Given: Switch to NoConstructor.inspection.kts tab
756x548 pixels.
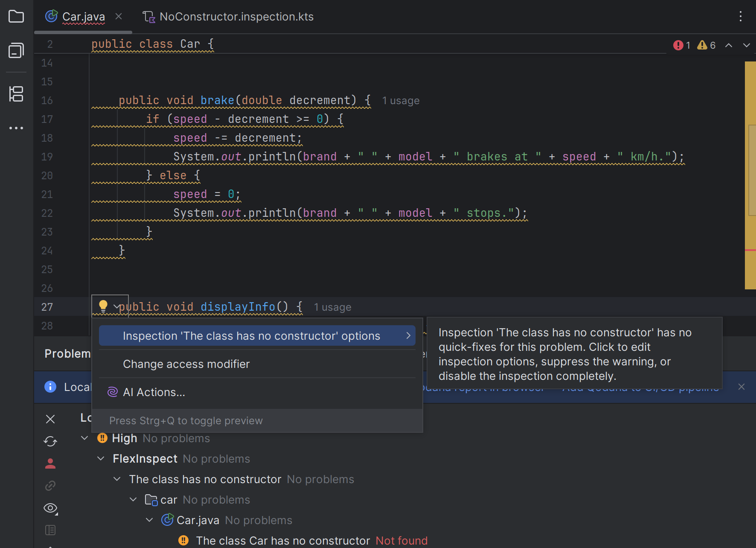Looking at the screenshot, I should (x=228, y=17).
